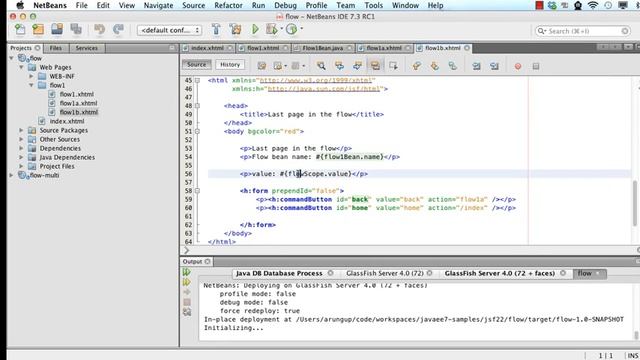Open the index.xhtml editor tab
This screenshot has width=640, height=360.
click(x=207, y=48)
